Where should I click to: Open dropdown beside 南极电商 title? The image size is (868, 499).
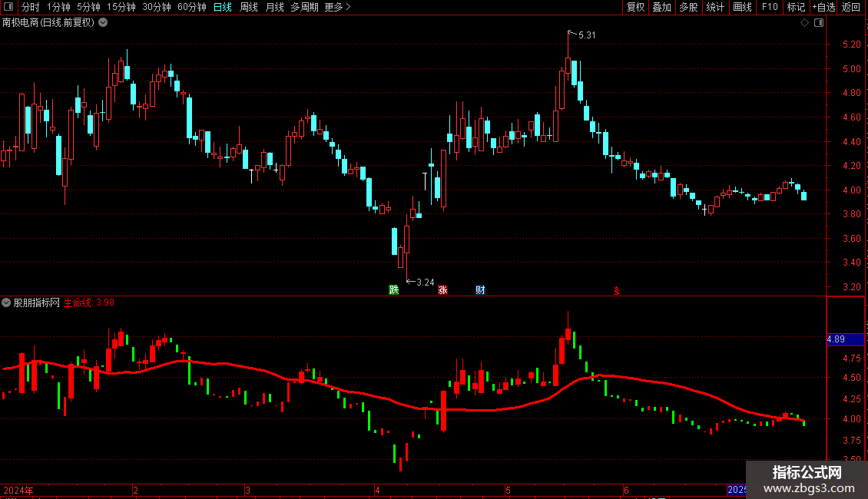pyautogui.click(x=103, y=23)
